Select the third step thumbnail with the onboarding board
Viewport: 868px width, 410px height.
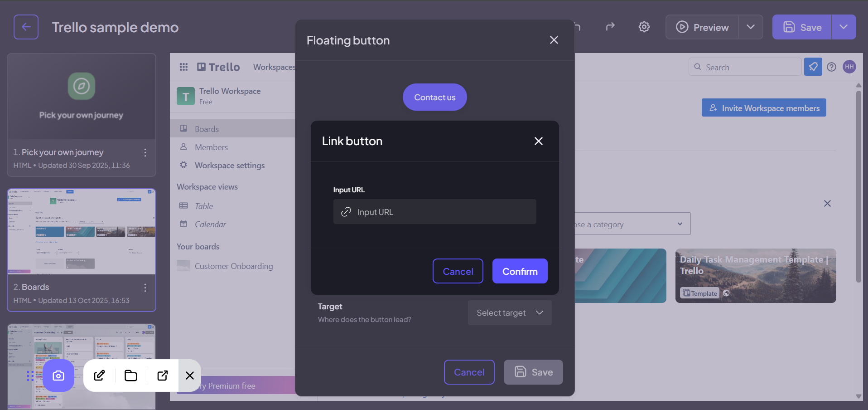pos(82,367)
